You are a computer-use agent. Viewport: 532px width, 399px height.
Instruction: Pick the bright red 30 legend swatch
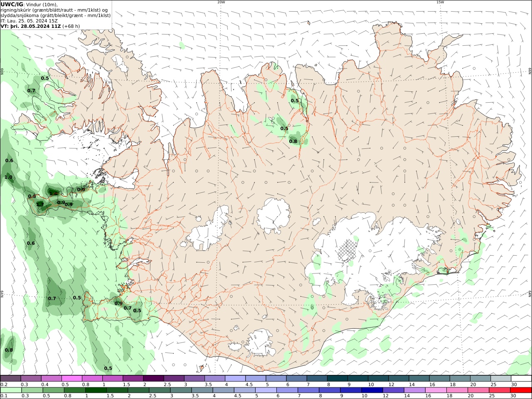[x=521, y=390]
